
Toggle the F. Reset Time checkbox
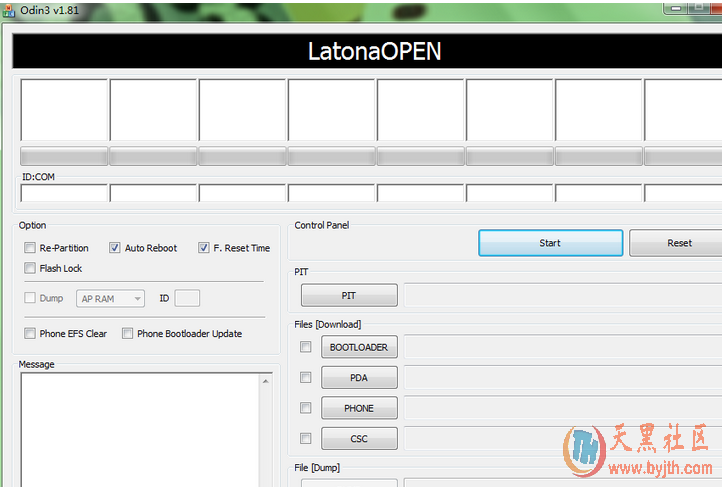pyautogui.click(x=204, y=248)
